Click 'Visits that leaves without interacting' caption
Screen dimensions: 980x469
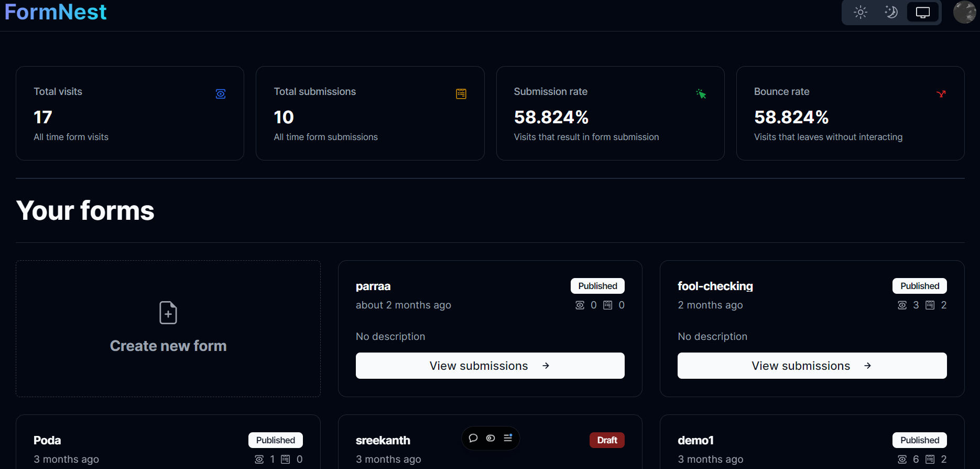(828, 137)
